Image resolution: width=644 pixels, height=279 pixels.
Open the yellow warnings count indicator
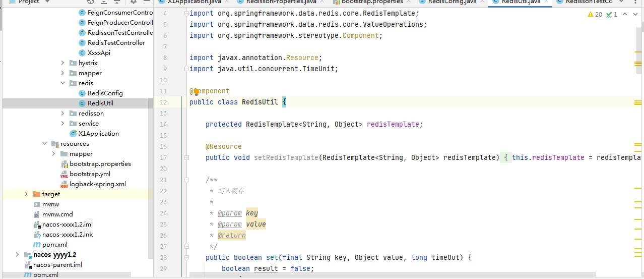pos(595,15)
